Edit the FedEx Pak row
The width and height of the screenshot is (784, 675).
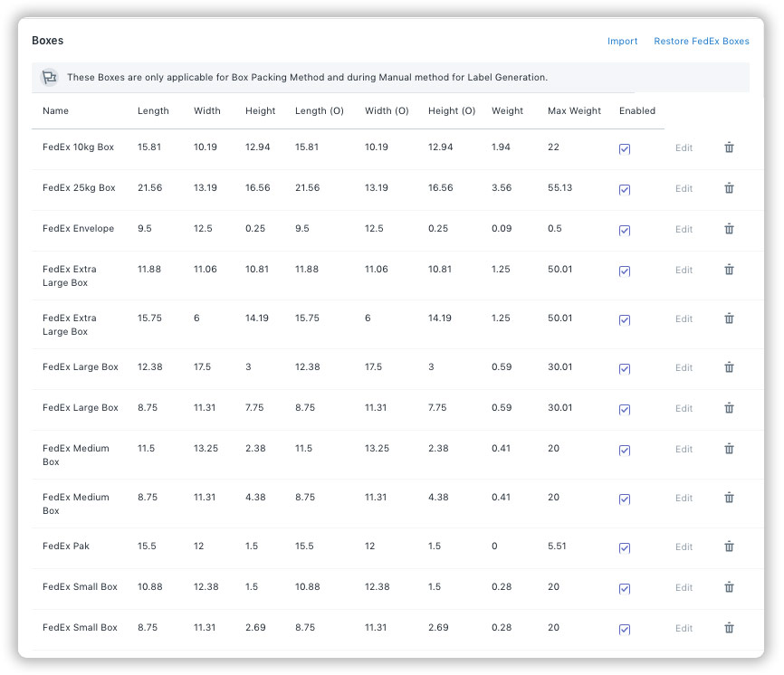tap(684, 547)
